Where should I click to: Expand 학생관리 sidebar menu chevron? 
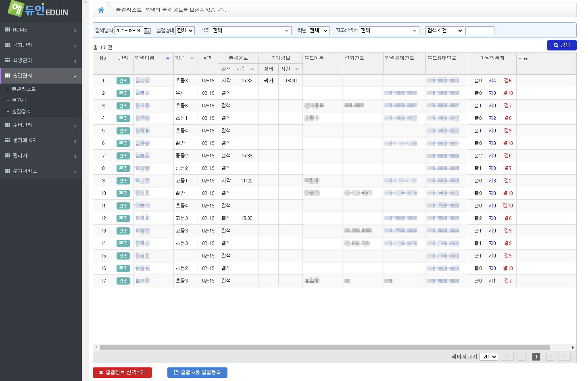click(x=75, y=61)
